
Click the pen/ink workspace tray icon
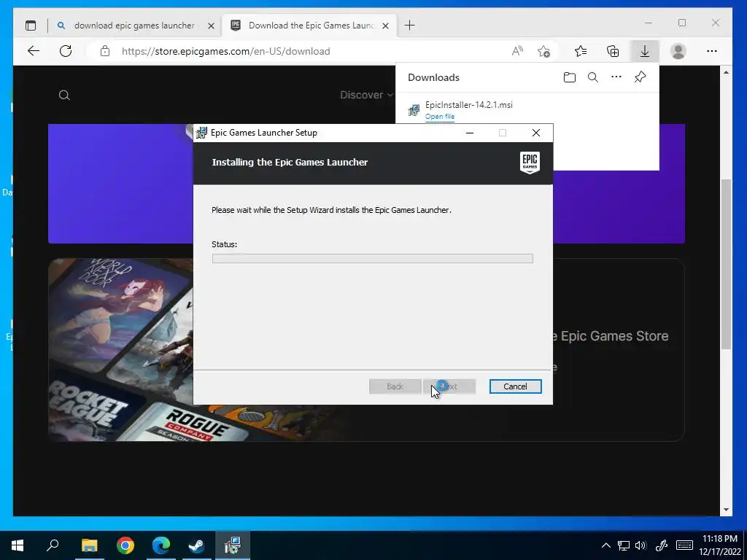point(661,545)
